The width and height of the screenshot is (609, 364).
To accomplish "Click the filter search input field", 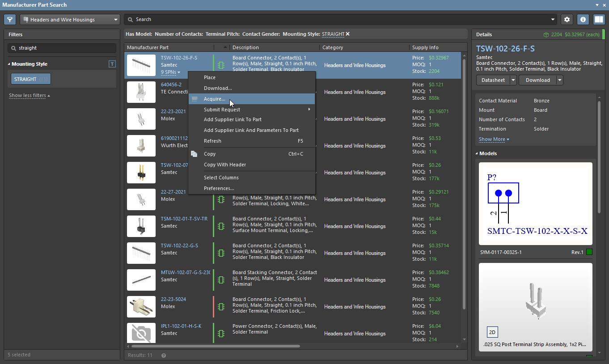I will pos(63,48).
